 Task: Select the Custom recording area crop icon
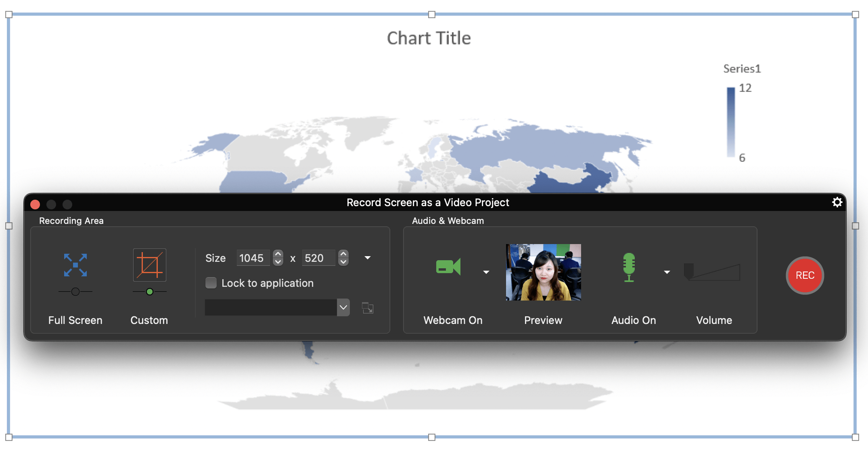point(149,265)
